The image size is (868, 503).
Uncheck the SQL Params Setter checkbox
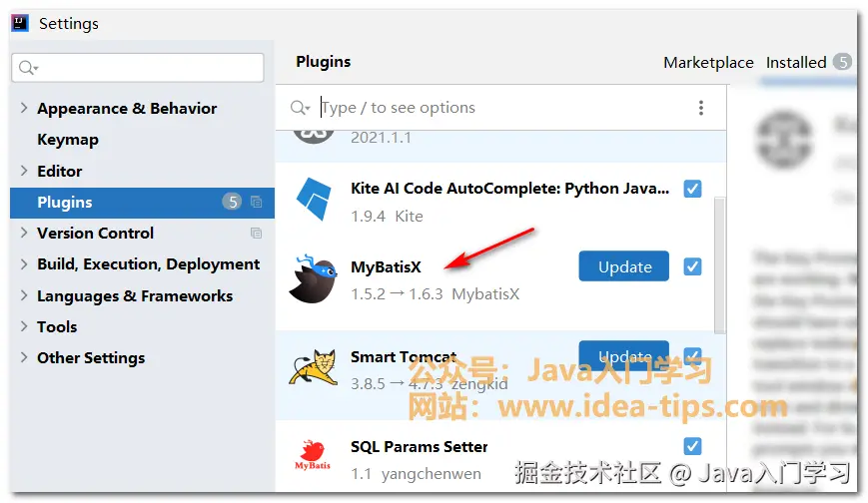(692, 446)
